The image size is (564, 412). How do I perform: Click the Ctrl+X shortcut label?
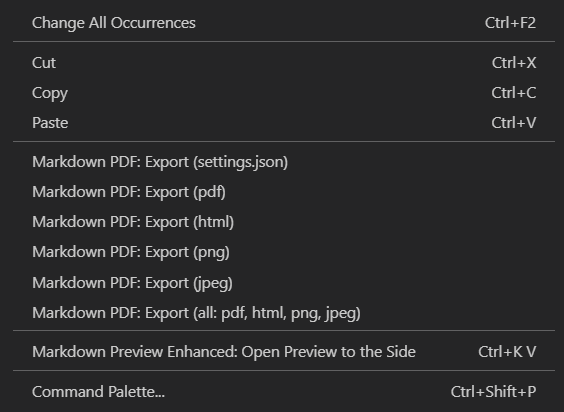514,63
